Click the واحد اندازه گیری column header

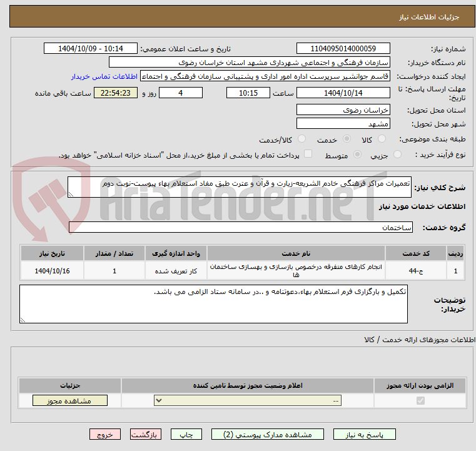click(176, 253)
